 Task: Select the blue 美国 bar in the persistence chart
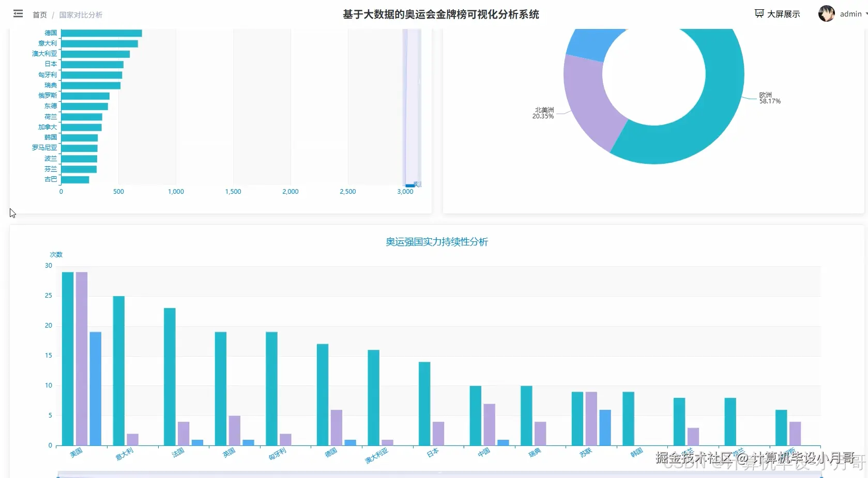[96, 389]
